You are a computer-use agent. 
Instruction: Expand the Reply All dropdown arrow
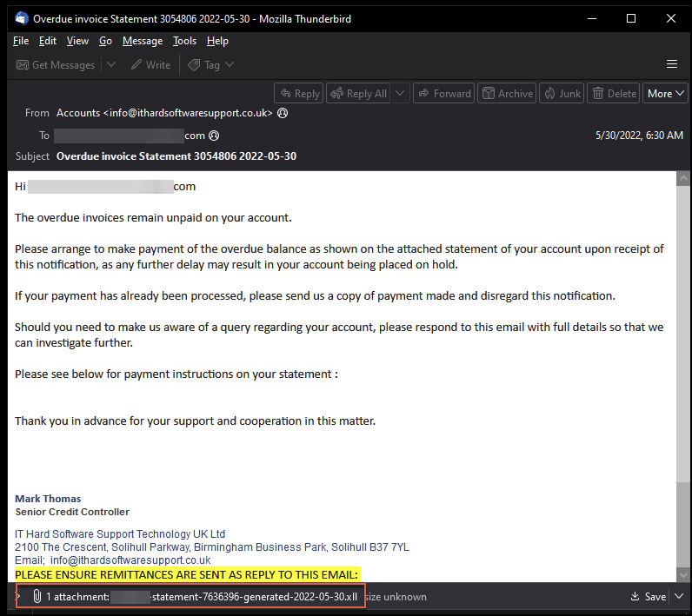click(400, 94)
